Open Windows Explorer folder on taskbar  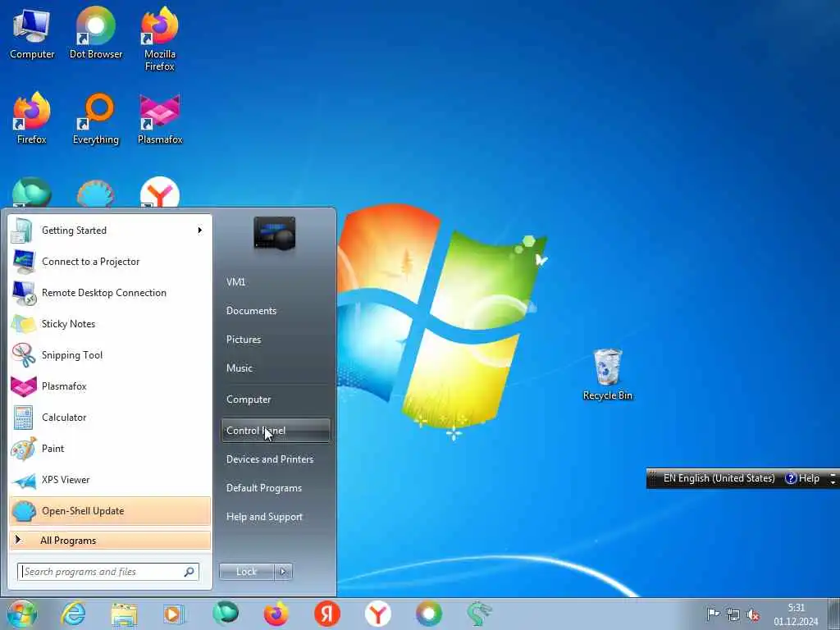click(x=124, y=614)
